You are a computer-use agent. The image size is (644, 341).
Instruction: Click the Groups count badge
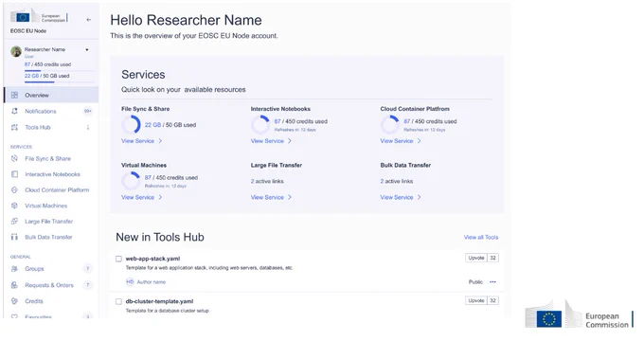click(x=87, y=269)
